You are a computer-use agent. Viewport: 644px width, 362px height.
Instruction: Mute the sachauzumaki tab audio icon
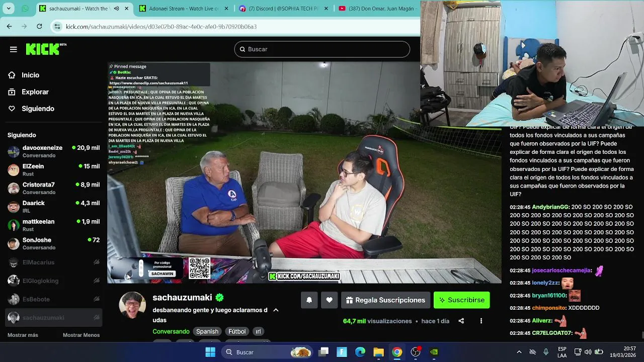[116, 9]
